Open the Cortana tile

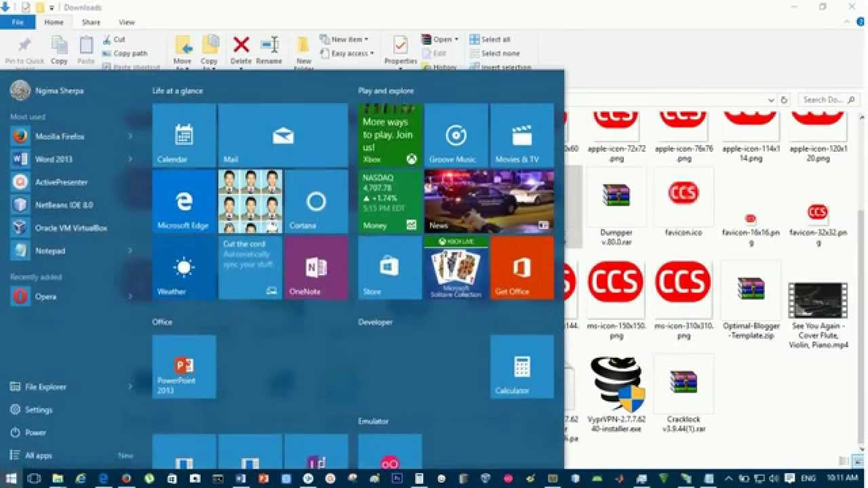click(x=316, y=201)
